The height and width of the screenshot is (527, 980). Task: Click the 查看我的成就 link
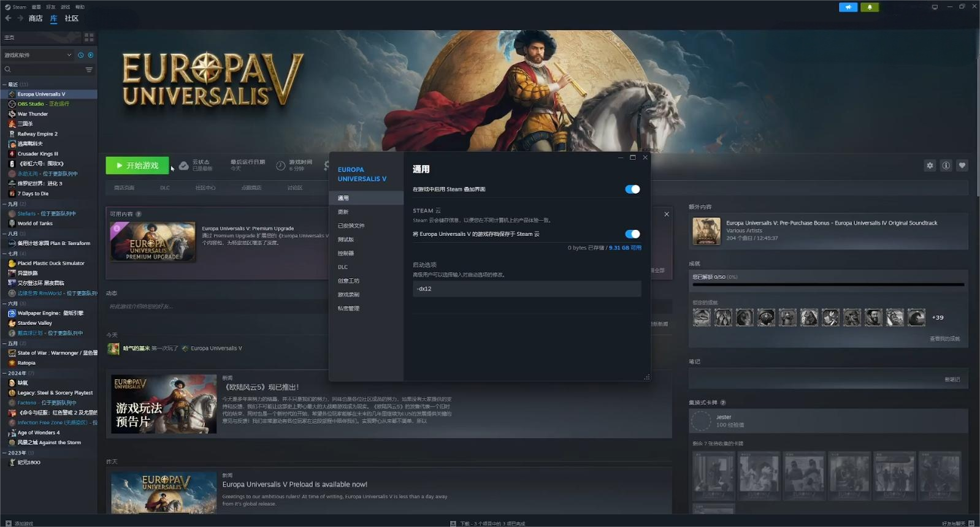944,339
